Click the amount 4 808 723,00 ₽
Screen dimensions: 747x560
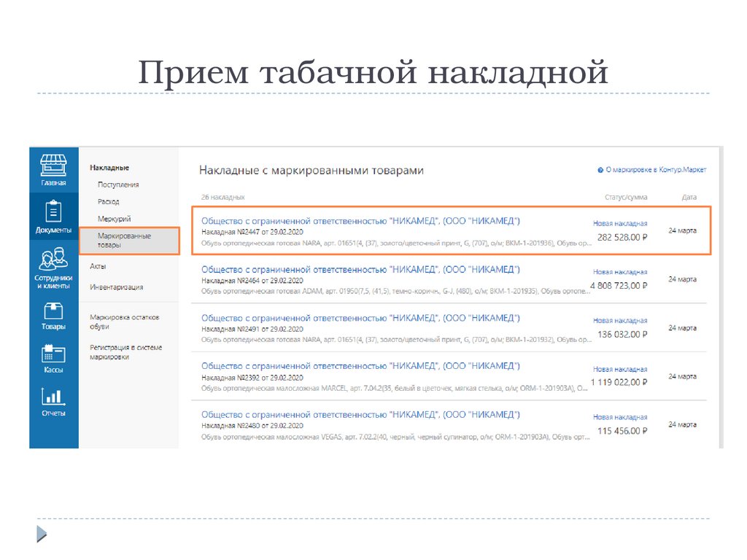tap(619, 286)
